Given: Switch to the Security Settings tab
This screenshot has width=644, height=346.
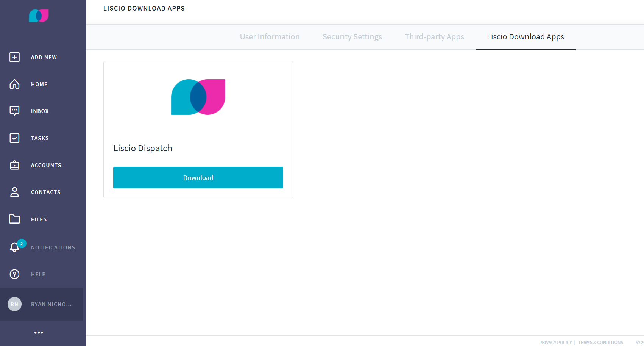Looking at the screenshot, I should [x=352, y=37].
